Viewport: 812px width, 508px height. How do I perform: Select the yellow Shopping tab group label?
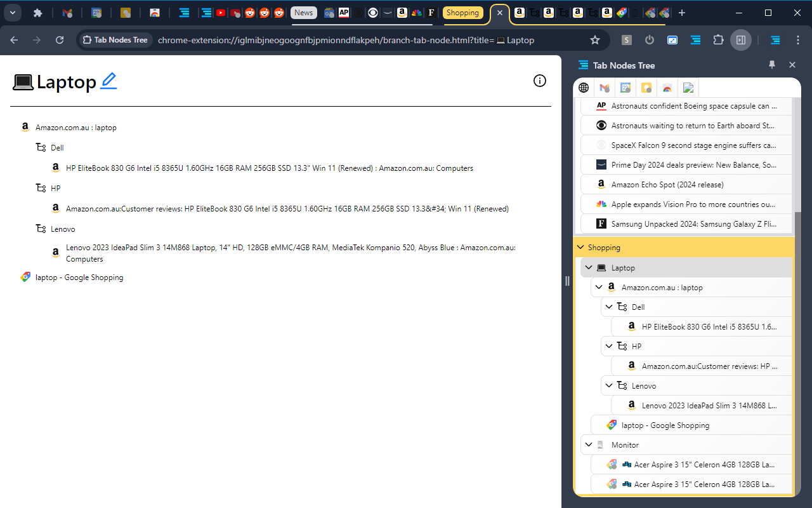pos(462,13)
